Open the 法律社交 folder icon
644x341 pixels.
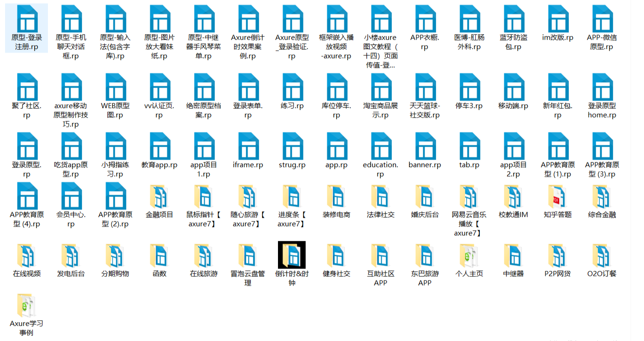[381, 197]
